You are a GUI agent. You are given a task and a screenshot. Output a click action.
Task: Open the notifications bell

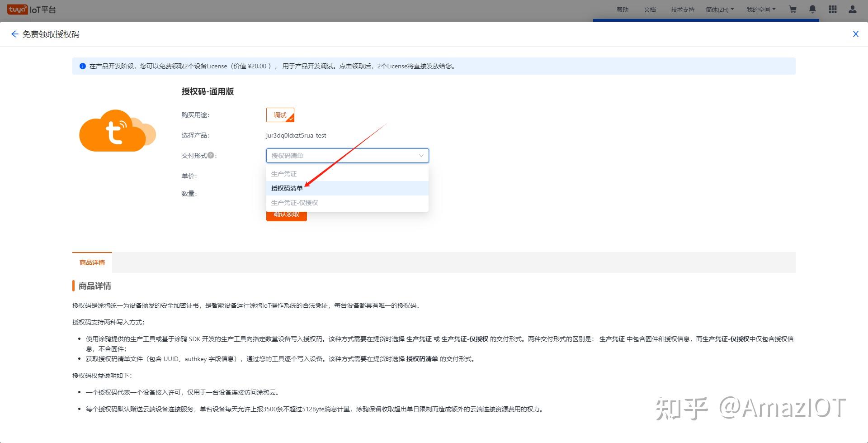point(812,9)
